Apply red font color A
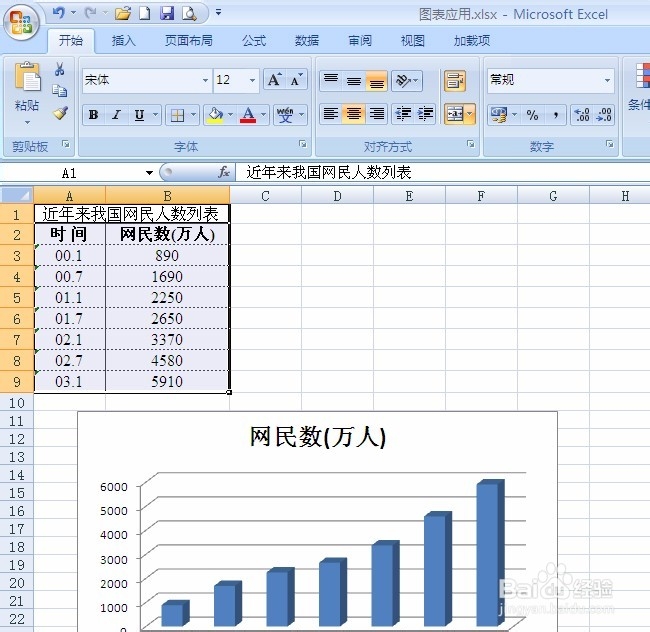Viewport: 650px width, 632px height. [x=248, y=115]
